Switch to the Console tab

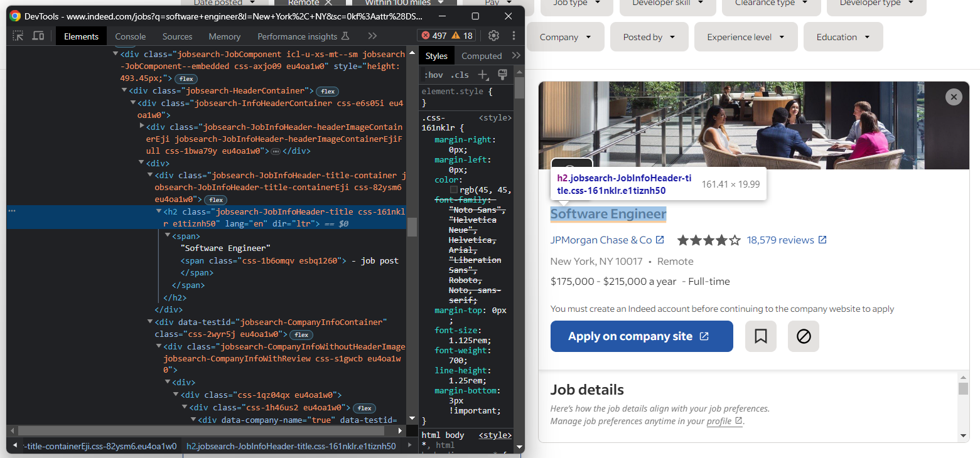(x=130, y=36)
